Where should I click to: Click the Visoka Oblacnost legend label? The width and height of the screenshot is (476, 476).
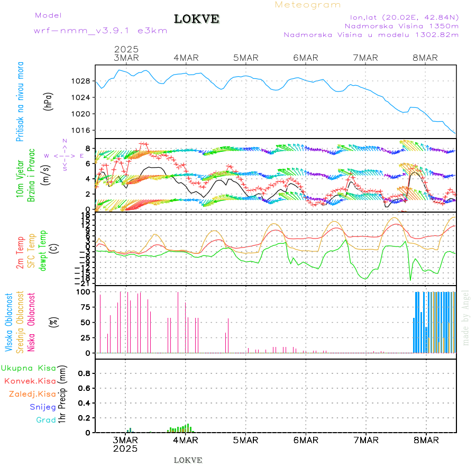point(9,322)
